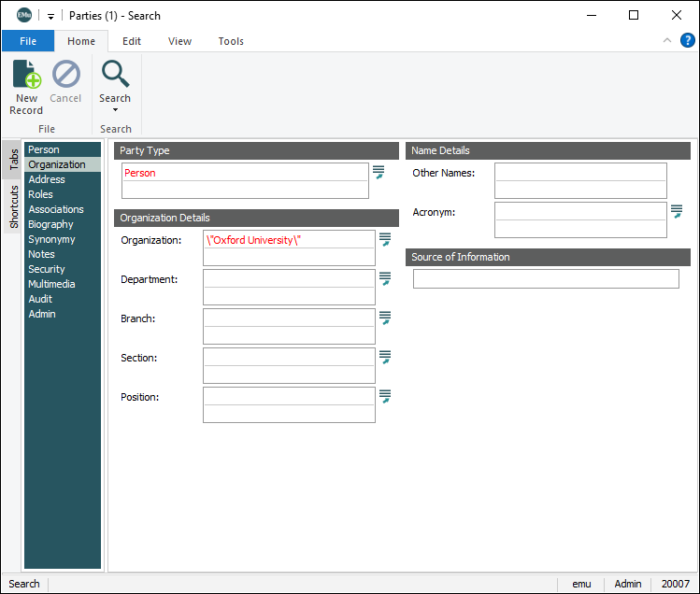The image size is (700, 594).
Task: Click the New Record icon
Action: coord(26,75)
